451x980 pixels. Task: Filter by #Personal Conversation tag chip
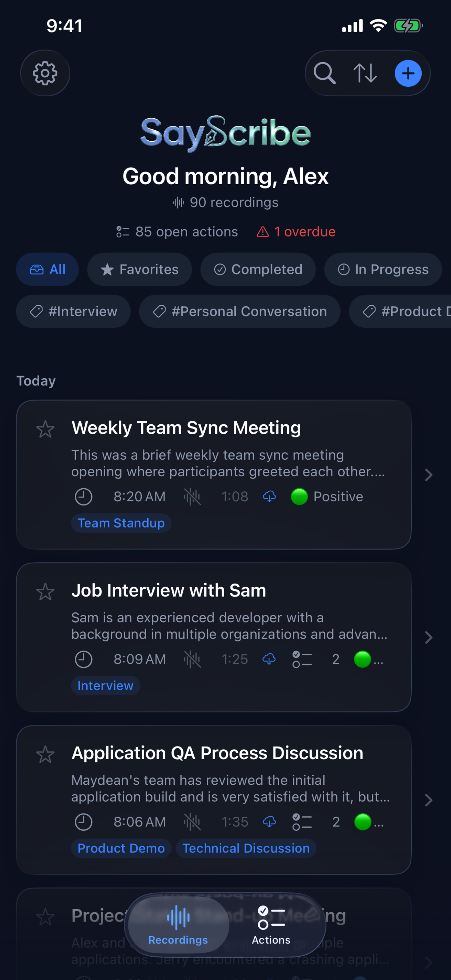pyautogui.click(x=240, y=311)
